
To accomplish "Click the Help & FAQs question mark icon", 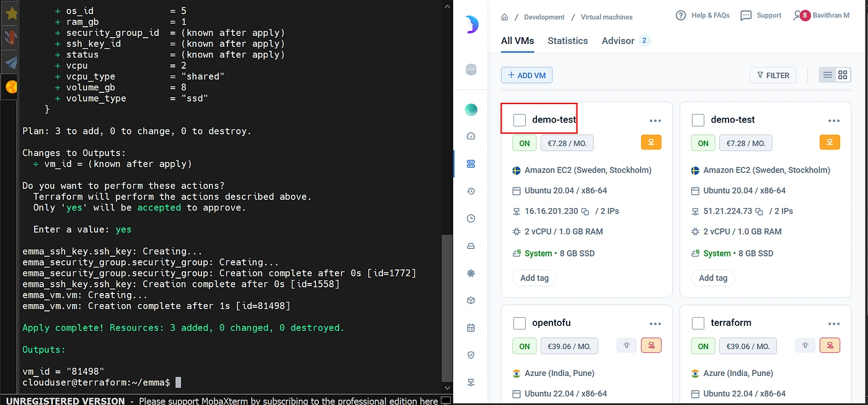I will 681,15.
